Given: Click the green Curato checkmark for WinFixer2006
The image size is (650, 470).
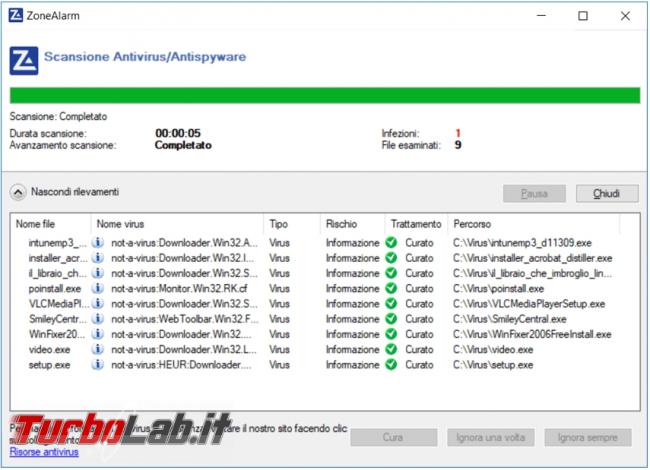Looking at the screenshot, I should pos(391,334).
